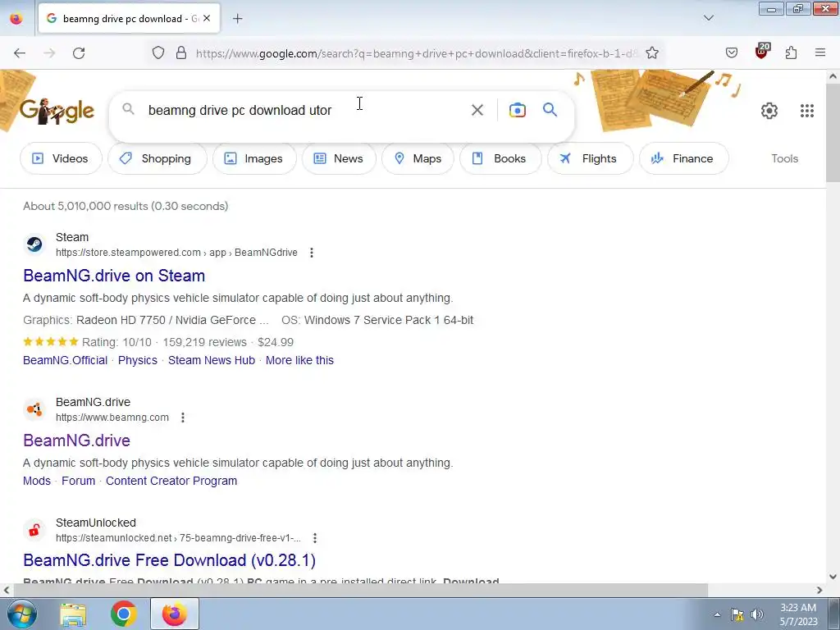Screen dimensions: 840x630
Task: Click the taskbar clock showing 3:23 AM
Action: tap(798, 614)
